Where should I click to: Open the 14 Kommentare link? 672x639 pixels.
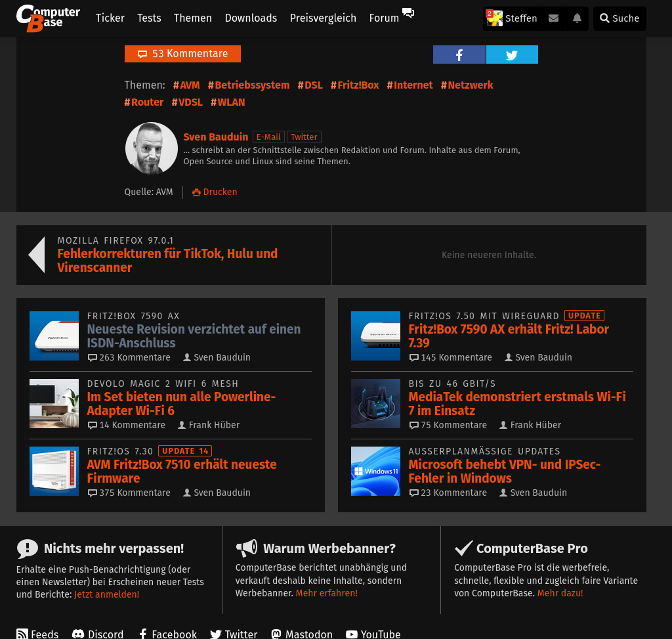[127, 425]
